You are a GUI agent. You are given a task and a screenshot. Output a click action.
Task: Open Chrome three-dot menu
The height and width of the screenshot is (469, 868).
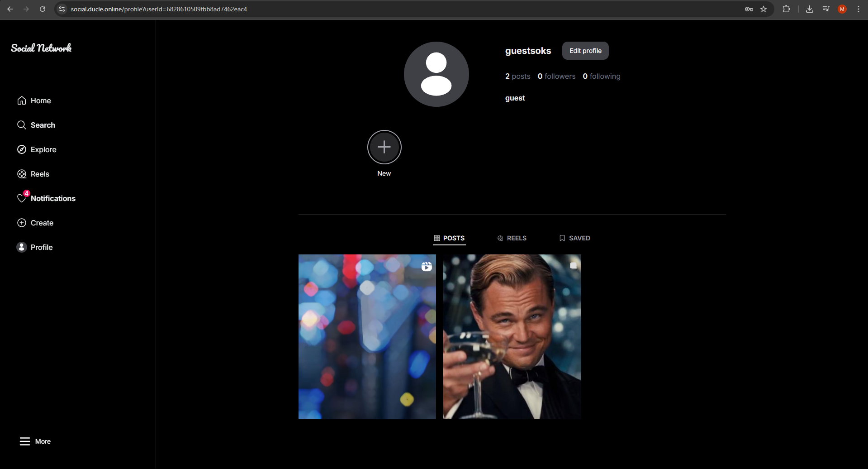click(x=859, y=9)
